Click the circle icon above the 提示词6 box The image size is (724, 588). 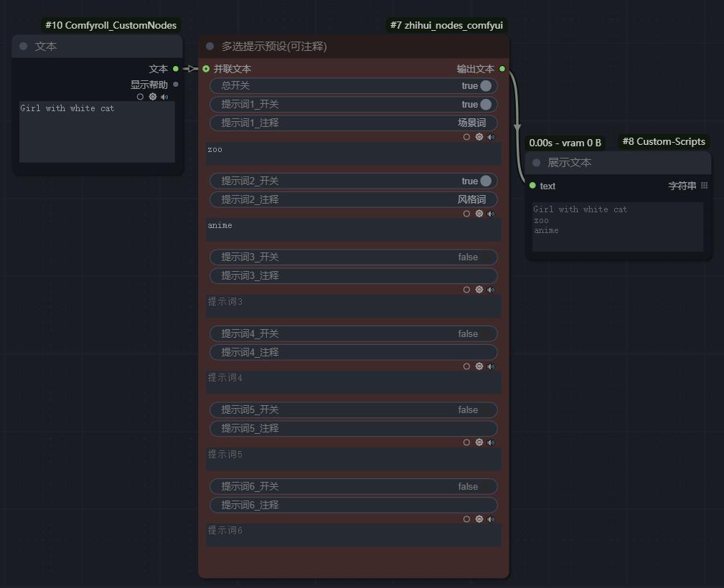point(466,519)
